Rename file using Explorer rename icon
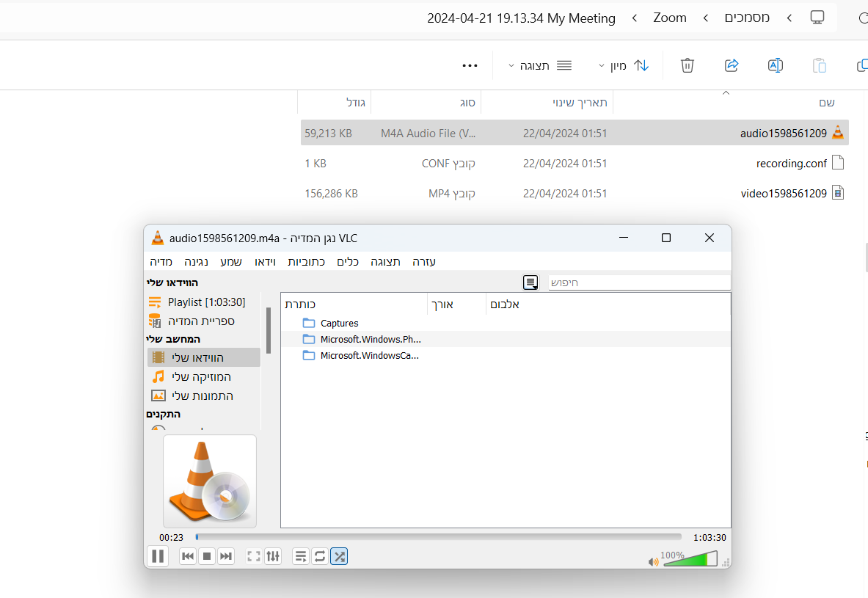868x598 pixels. pyautogui.click(x=775, y=65)
